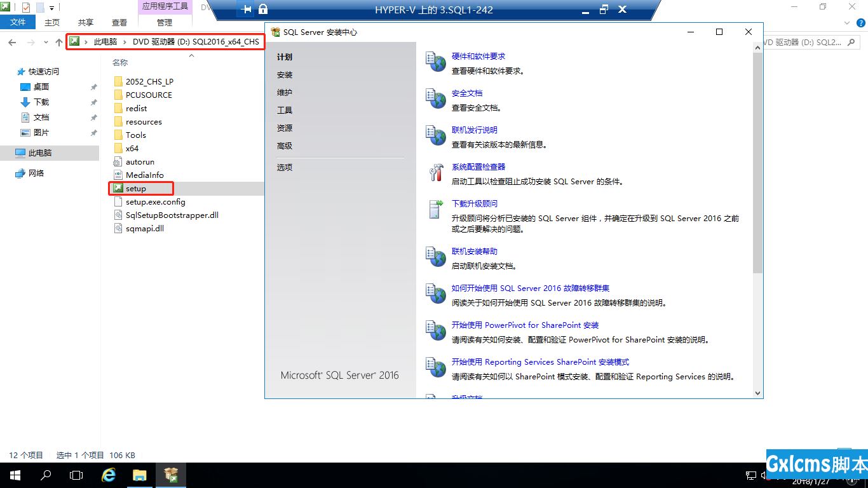
Task: Select the sqmapi.dll file icon
Action: (118, 228)
